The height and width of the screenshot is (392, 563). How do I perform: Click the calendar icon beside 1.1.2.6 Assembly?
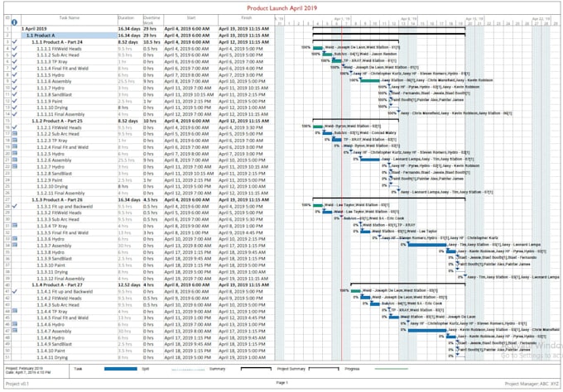[16, 160]
